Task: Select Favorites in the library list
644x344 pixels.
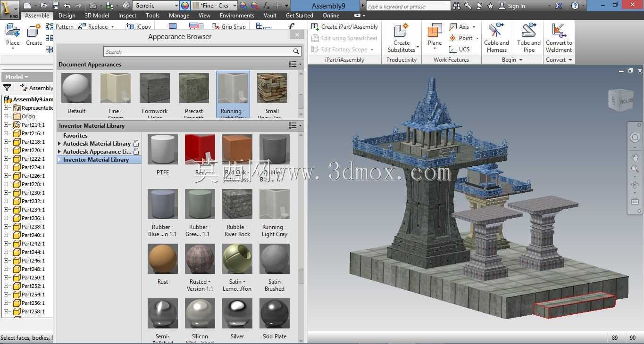Action: (x=75, y=136)
